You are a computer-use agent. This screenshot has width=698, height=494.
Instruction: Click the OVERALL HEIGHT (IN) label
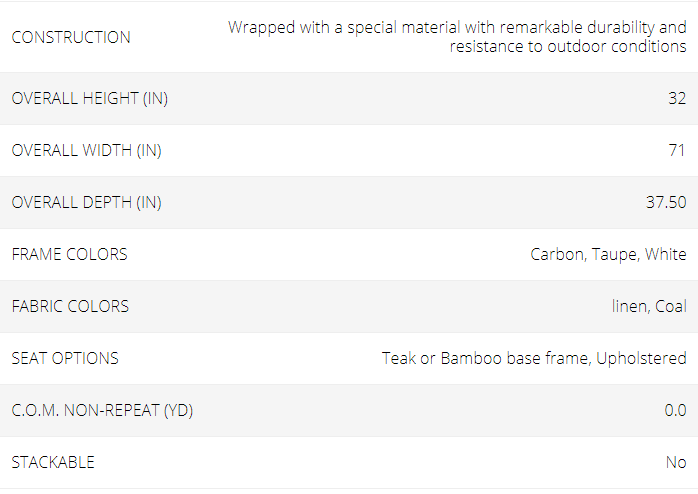(x=89, y=98)
